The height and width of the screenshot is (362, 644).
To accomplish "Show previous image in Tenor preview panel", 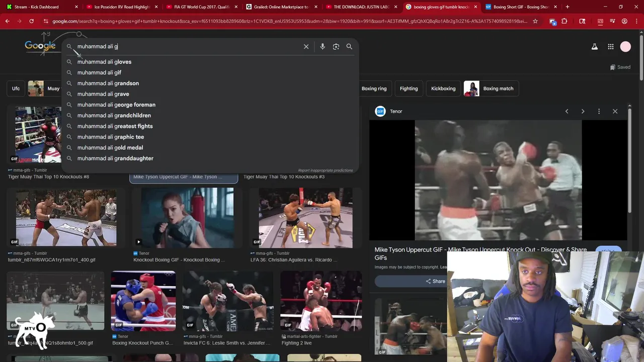I will [567, 111].
